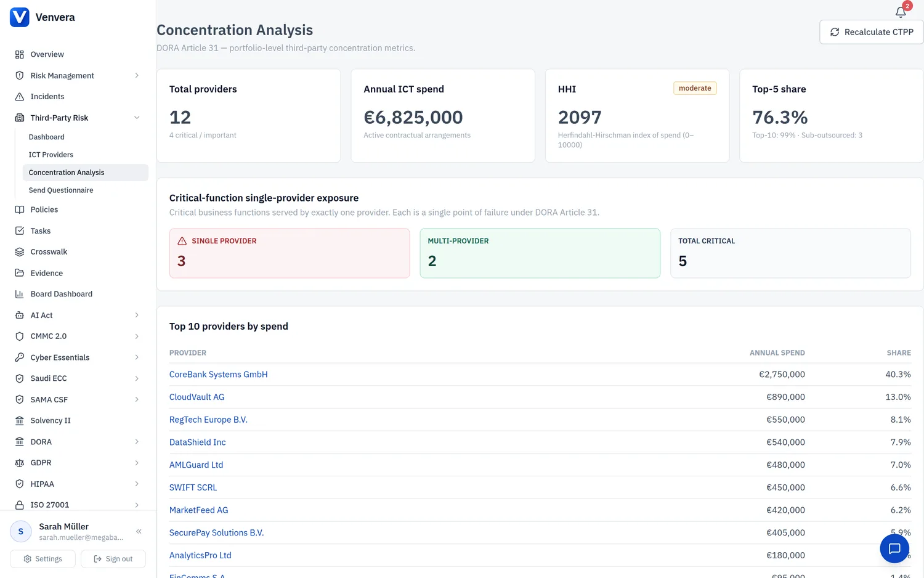
Task: Open the DataShield Inc link
Action: [198, 442]
